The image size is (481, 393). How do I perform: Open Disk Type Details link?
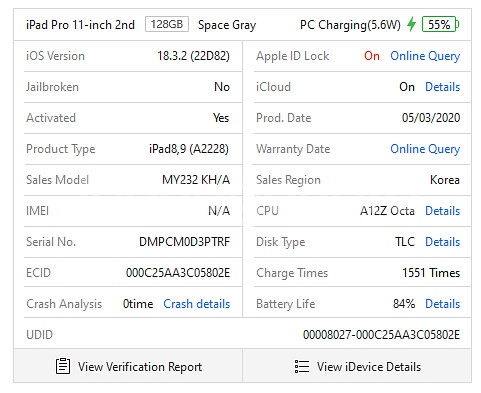pos(442,242)
